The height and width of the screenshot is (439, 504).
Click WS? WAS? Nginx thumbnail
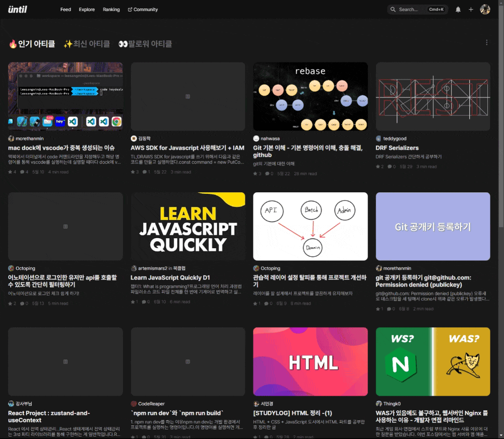tap(432, 361)
